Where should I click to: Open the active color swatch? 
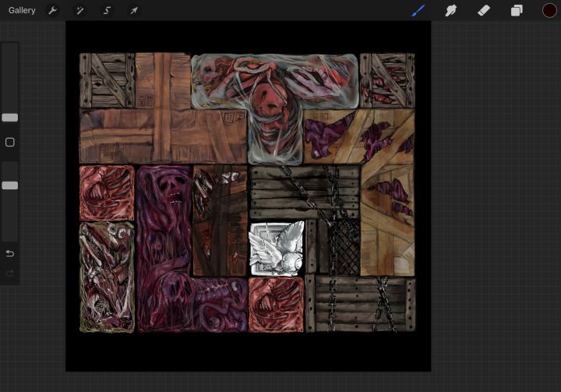click(549, 10)
